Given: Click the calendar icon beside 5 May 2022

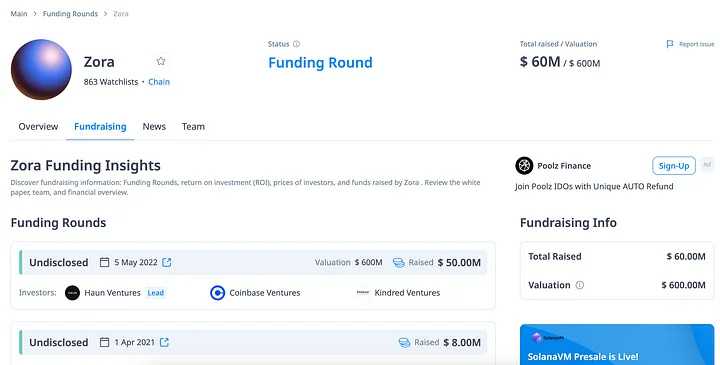Looking at the screenshot, I should click(x=105, y=262).
